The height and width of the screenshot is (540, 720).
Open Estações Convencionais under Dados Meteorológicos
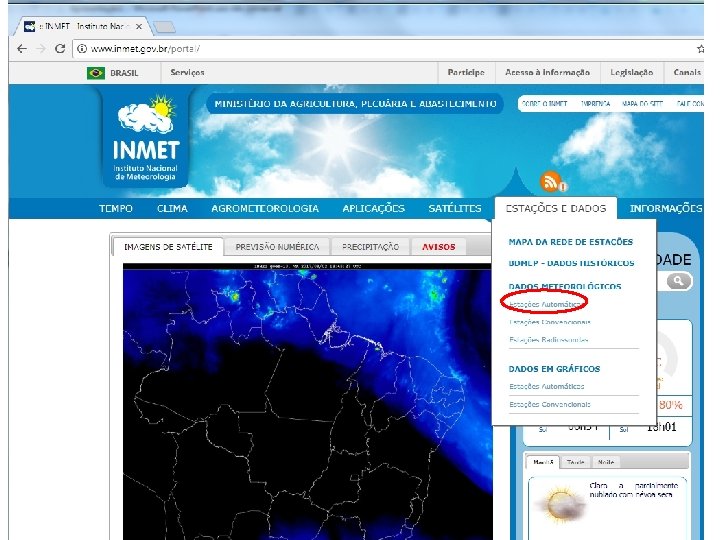point(550,322)
